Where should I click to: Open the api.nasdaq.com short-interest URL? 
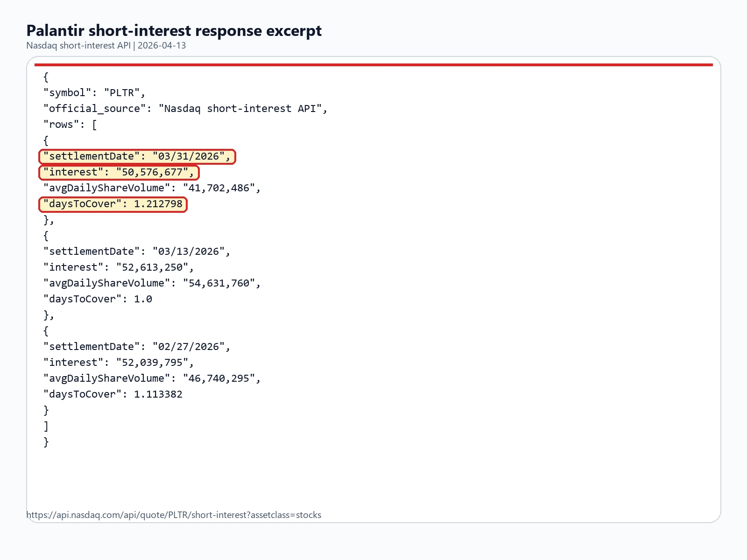174,515
